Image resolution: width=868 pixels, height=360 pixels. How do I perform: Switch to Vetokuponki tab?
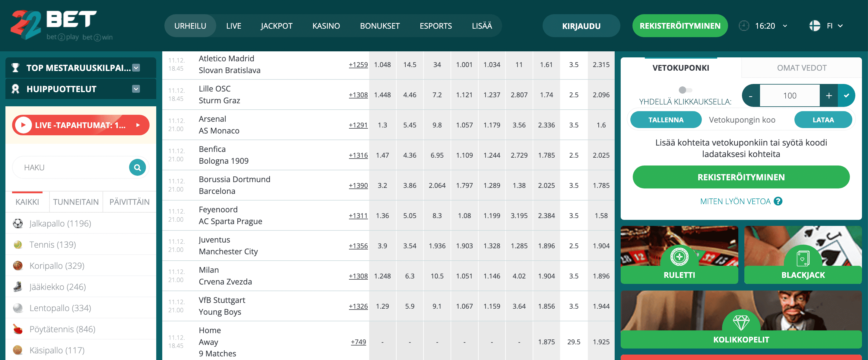681,68
